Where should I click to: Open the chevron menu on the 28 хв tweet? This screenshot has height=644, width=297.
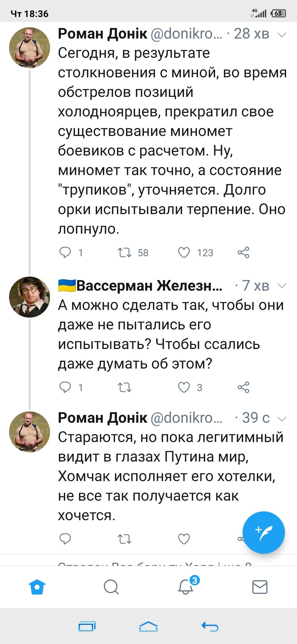tap(282, 35)
